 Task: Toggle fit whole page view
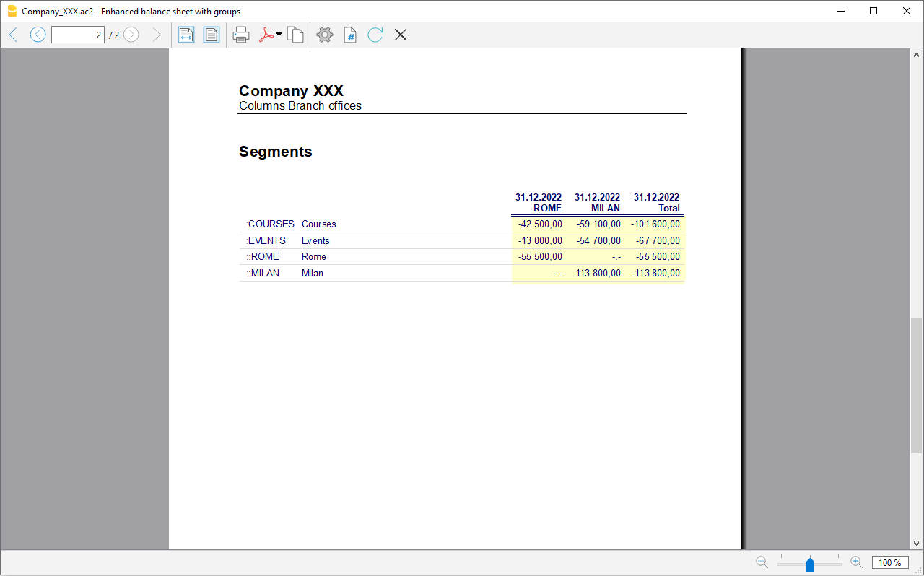(x=211, y=35)
